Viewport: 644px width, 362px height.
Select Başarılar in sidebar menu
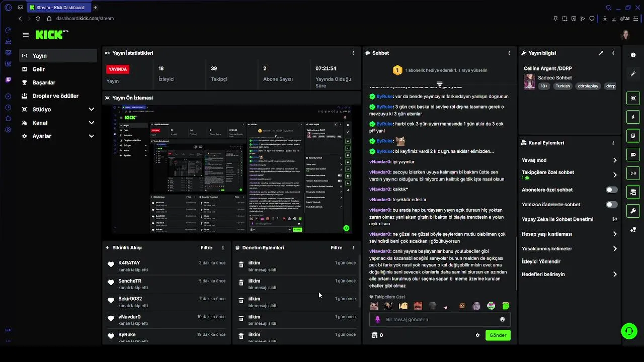pyautogui.click(x=58, y=82)
